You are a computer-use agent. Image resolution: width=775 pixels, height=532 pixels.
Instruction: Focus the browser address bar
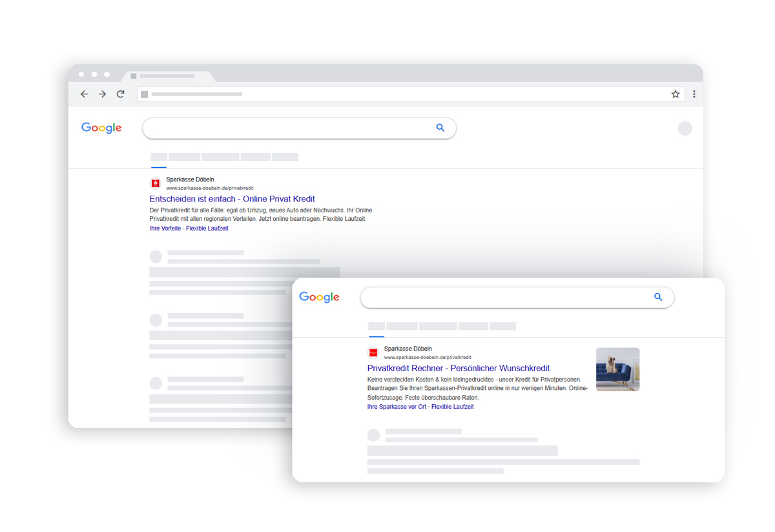click(400, 94)
